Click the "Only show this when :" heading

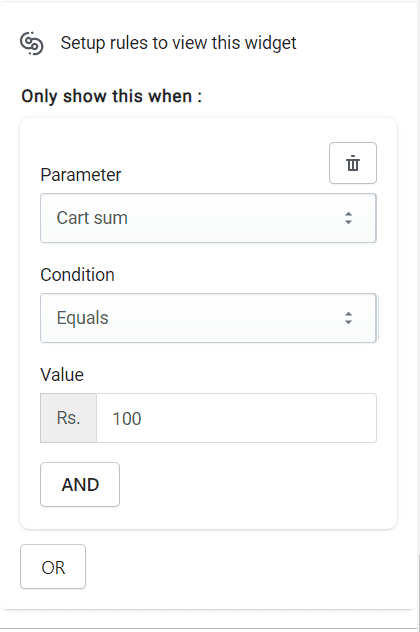click(x=112, y=96)
